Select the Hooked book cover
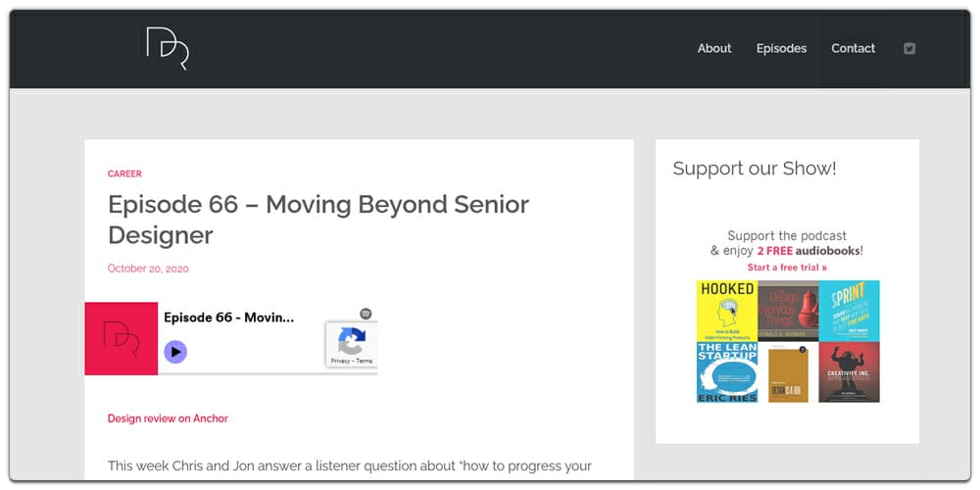 pyautogui.click(x=726, y=311)
